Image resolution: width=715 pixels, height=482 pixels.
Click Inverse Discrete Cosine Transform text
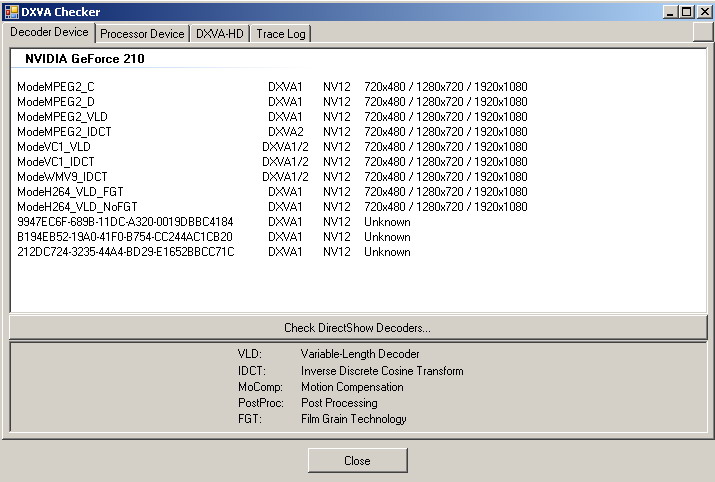point(382,371)
